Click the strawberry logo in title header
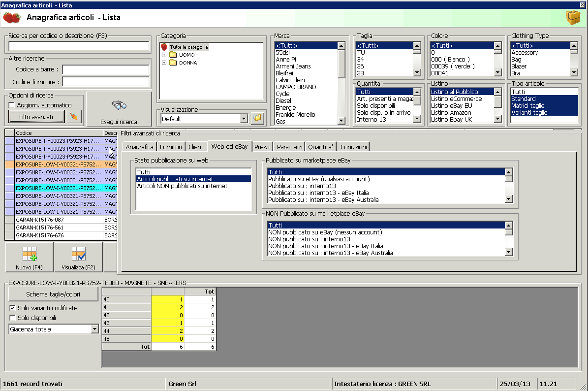The image size is (588, 391). (x=12, y=18)
